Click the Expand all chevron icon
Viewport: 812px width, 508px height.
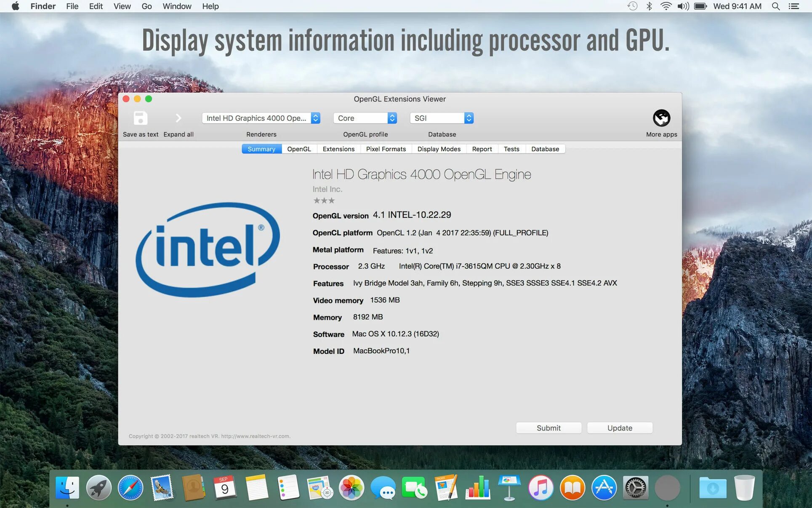point(178,118)
